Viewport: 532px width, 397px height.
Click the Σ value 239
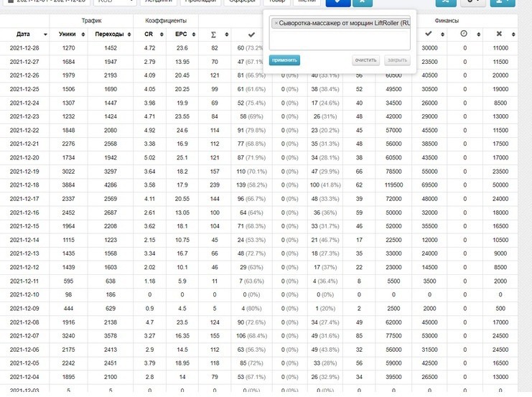pos(215,185)
